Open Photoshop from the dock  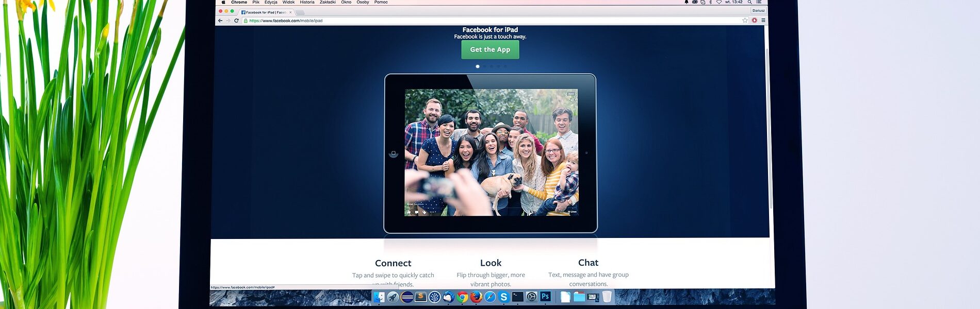tap(545, 297)
